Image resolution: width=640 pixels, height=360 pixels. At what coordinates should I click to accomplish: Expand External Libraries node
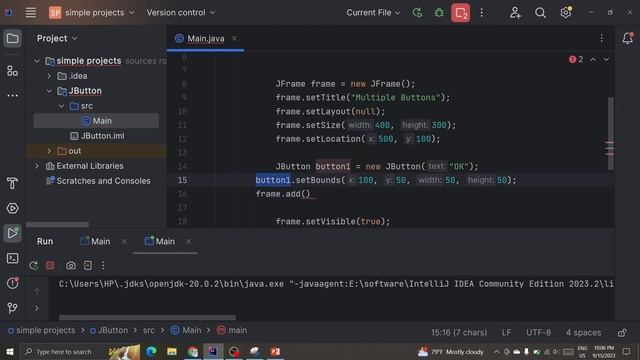37,166
